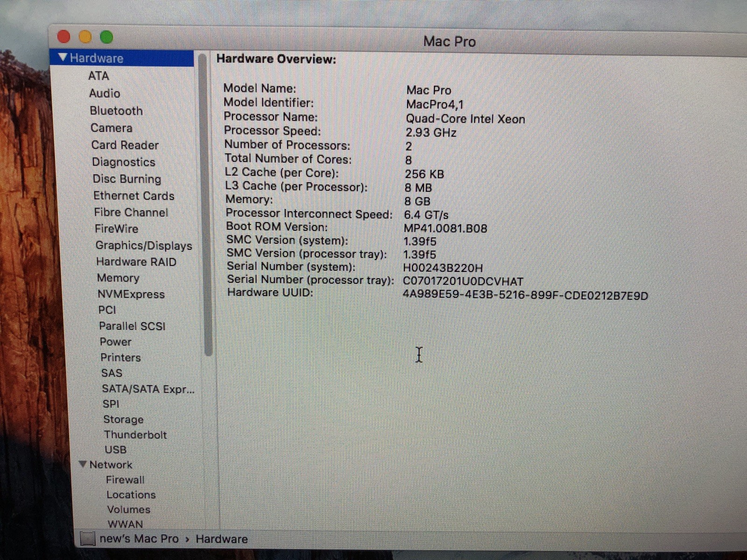Open the Volumes network entry
The width and height of the screenshot is (747, 560).
129,510
